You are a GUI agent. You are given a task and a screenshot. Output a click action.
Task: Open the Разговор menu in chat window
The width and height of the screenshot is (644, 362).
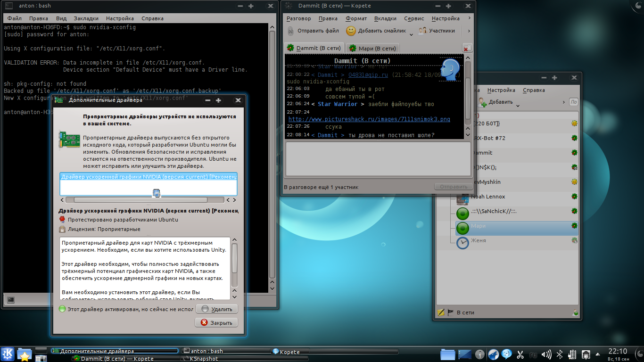[298, 18]
